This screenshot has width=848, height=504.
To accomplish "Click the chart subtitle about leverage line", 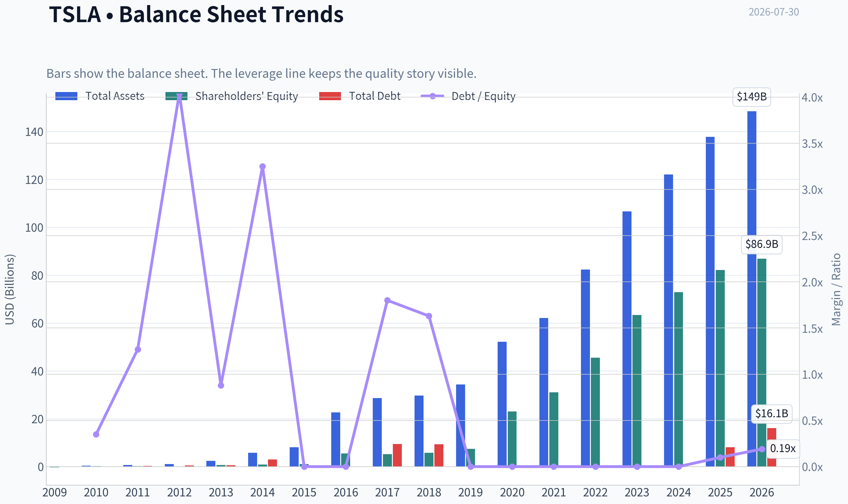I will click(262, 73).
